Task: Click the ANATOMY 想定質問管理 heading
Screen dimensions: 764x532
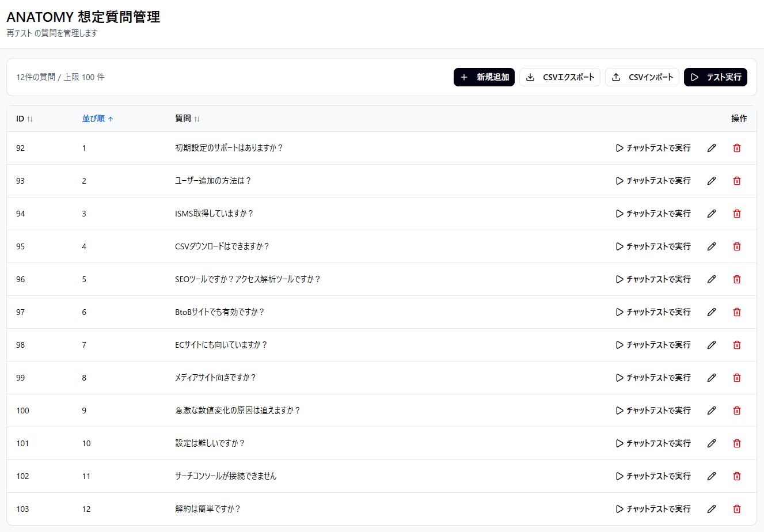Action: pyautogui.click(x=83, y=17)
